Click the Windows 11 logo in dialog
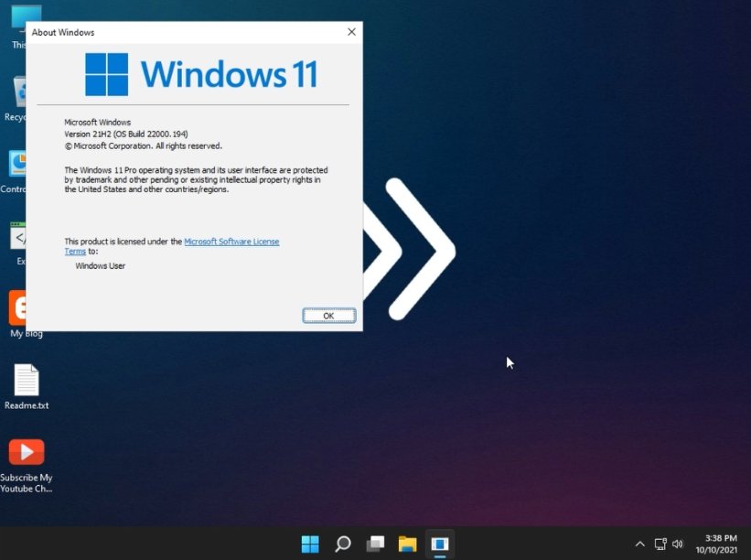This screenshot has height=560, width=751. (x=201, y=74)
